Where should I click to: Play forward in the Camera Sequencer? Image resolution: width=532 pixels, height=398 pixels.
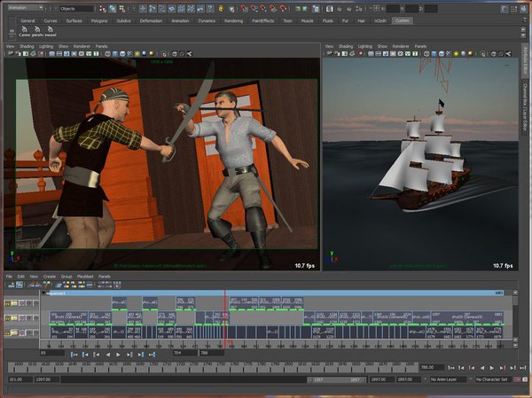(x=118, y=355)
